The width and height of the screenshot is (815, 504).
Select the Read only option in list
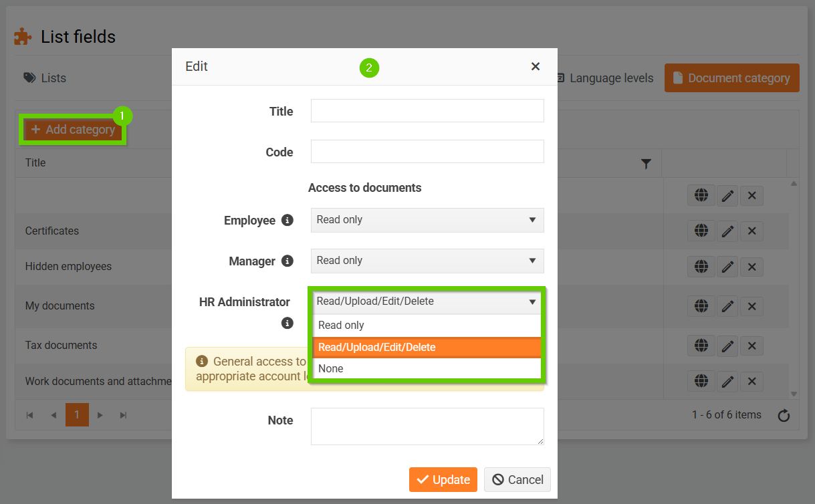(427, 326)
